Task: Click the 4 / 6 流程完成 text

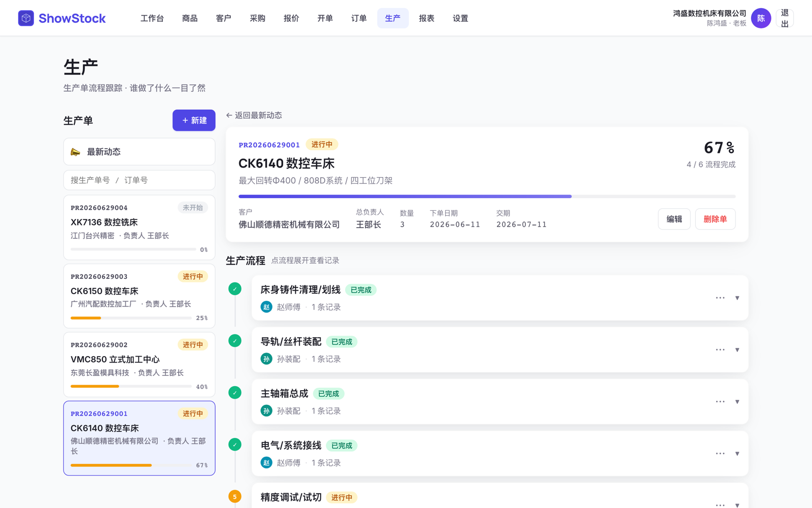Action: [x=711, y=165]
